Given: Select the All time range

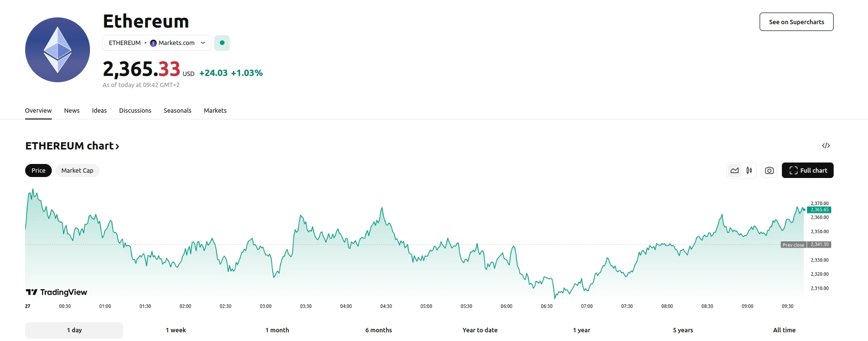Looking at the screenshot, I should [784, 330].
